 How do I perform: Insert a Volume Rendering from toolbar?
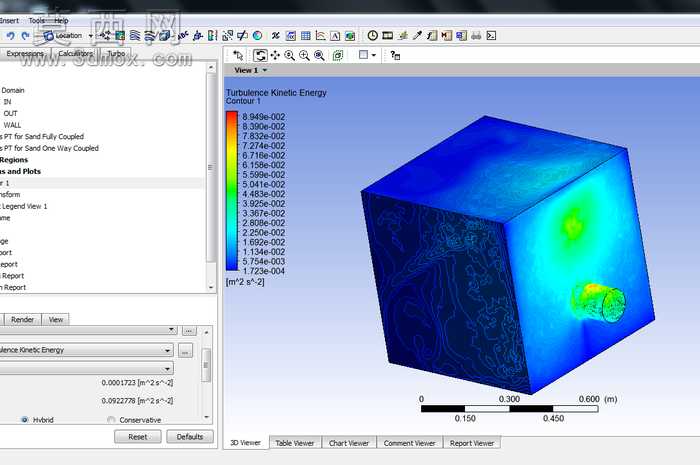(x=165, y=36)
